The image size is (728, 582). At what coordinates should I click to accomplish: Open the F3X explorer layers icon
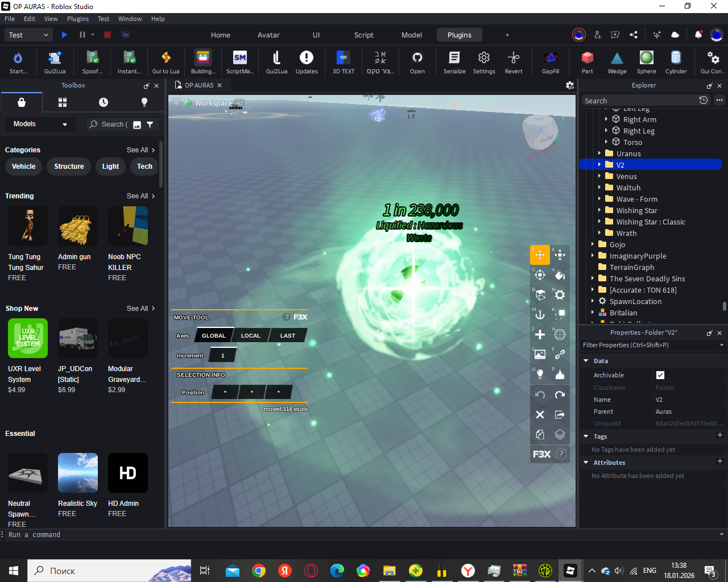[x=560, y=434]
